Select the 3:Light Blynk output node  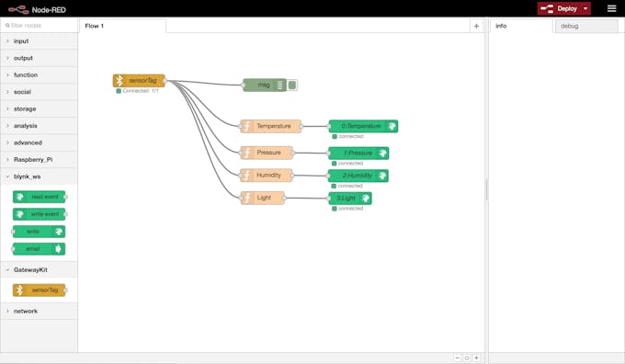coord(350,199)
